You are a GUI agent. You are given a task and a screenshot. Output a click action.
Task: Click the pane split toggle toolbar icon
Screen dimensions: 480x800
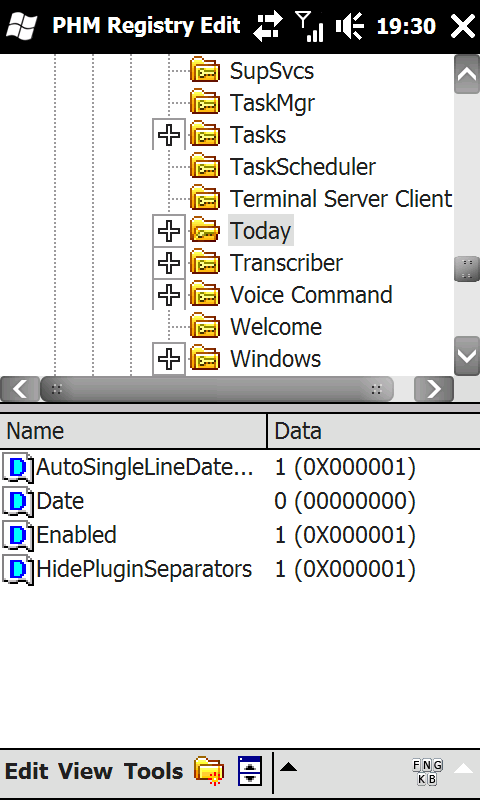250,771
